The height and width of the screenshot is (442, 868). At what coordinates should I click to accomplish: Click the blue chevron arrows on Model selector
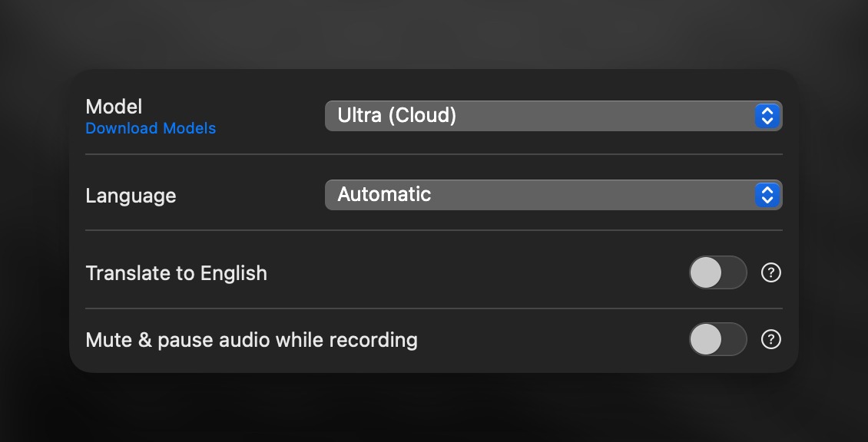[767, 116]
